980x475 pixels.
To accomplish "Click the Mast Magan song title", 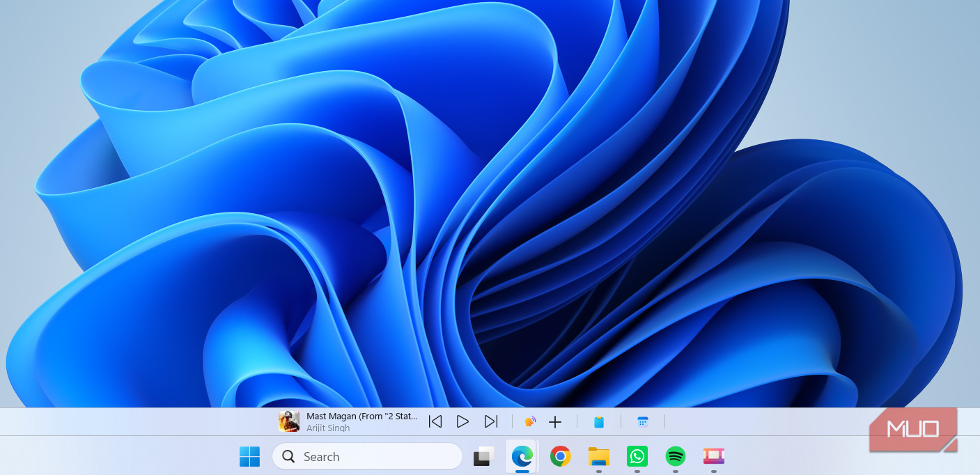I will (x=362, y=416).
